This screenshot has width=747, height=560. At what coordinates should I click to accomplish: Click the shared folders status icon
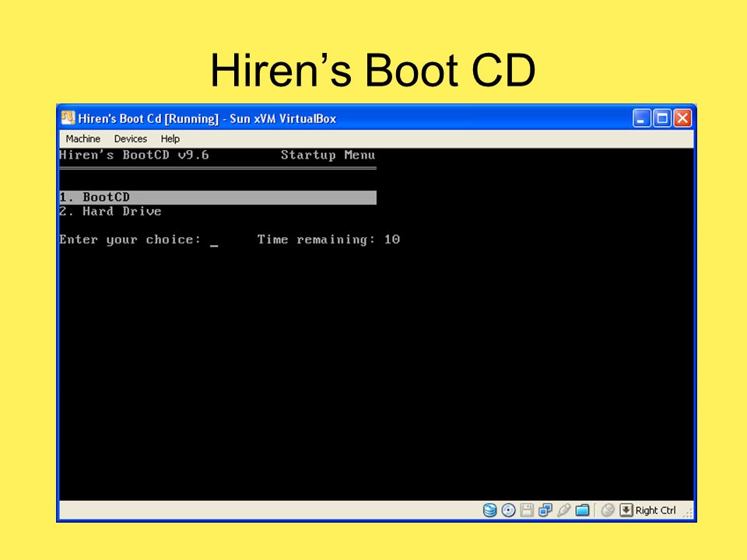[582, 509]
